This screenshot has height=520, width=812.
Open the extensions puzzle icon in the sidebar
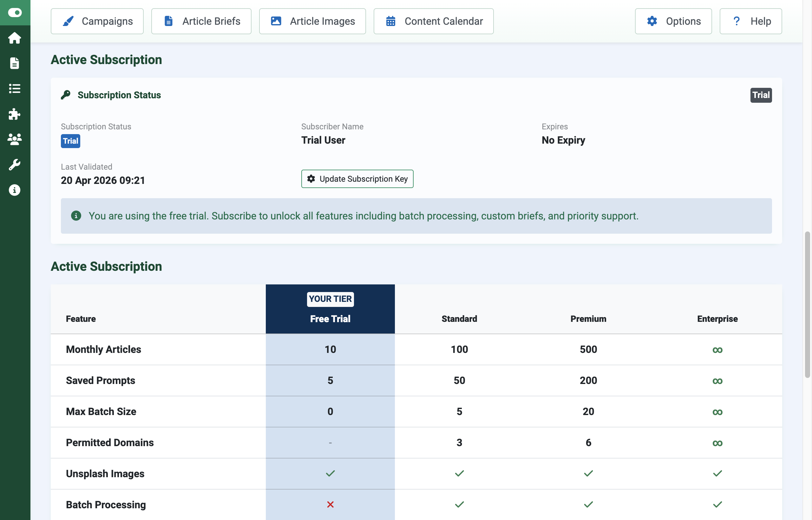(x=15, y=114)
